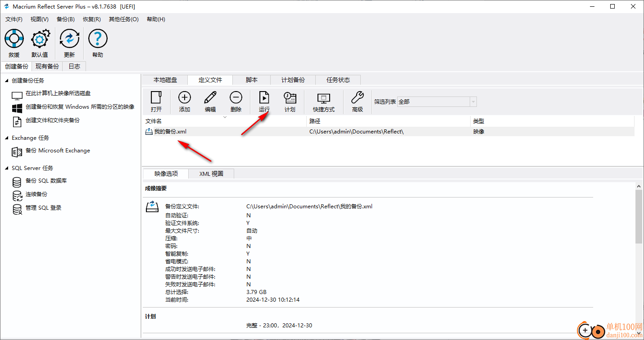Click the 添加 add toolbar icon

pos(185,97)
